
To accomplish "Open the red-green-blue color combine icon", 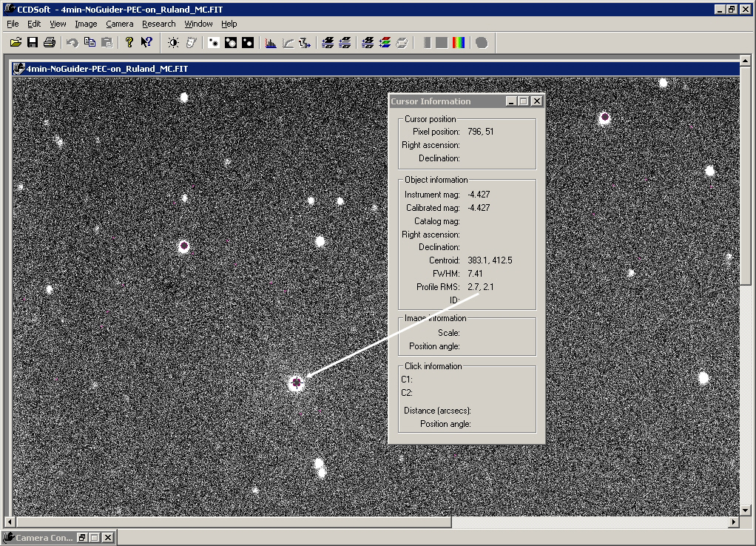I will (385, 42).
